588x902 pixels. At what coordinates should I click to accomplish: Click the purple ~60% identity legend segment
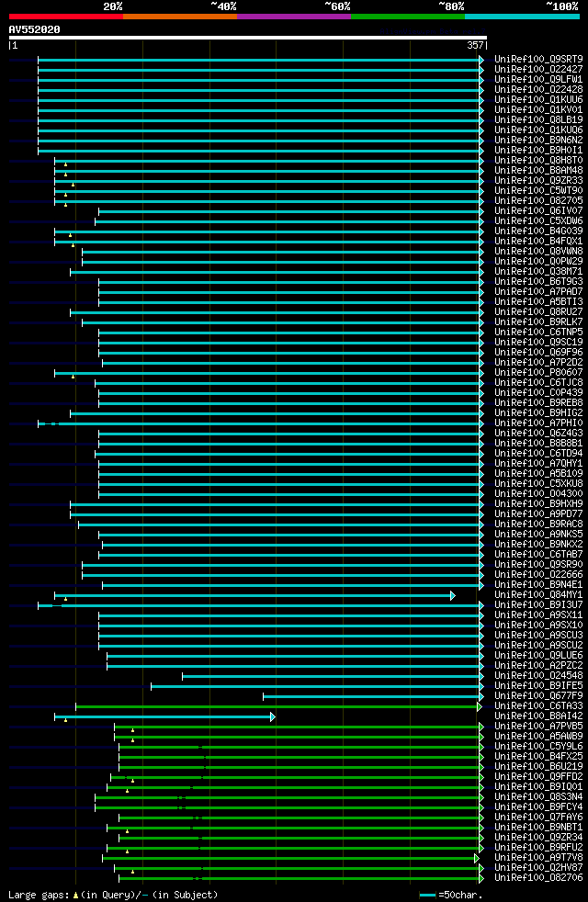(294, 17)
